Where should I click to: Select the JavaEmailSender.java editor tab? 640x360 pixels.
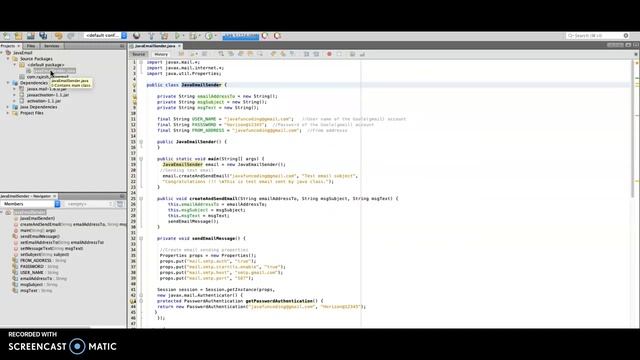tap(155, 46)
